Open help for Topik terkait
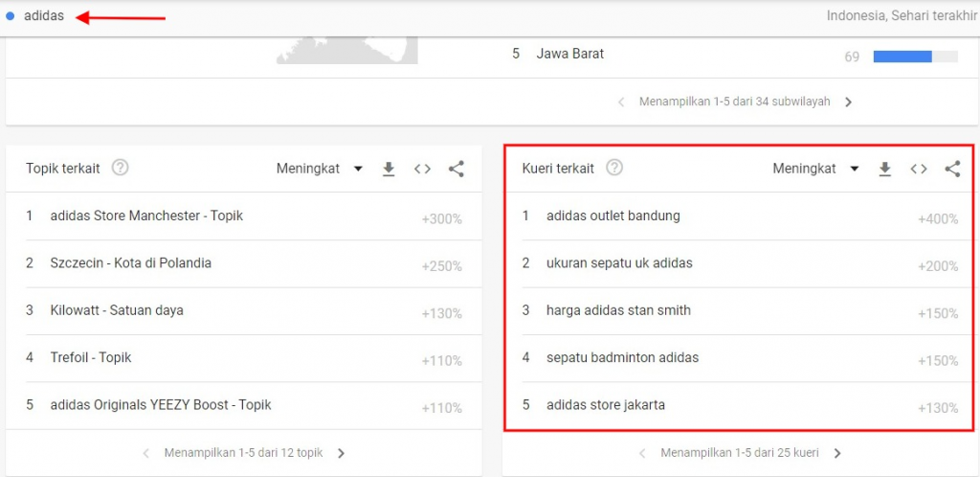980x477 pixels. click(120, 169)
